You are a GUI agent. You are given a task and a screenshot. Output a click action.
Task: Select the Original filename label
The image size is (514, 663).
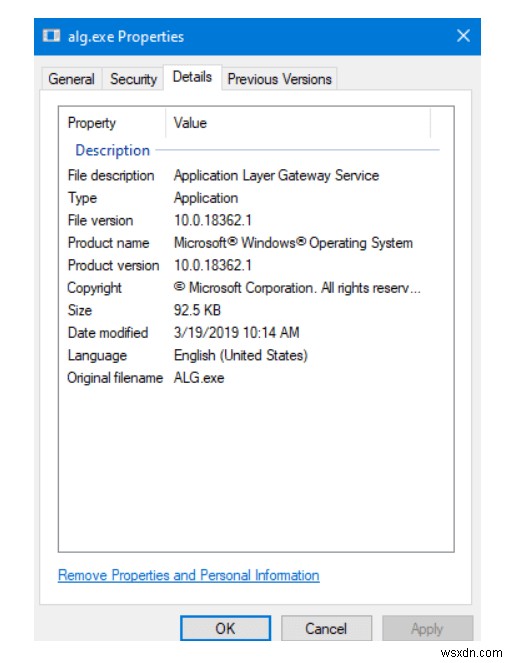tap(115, 378)
